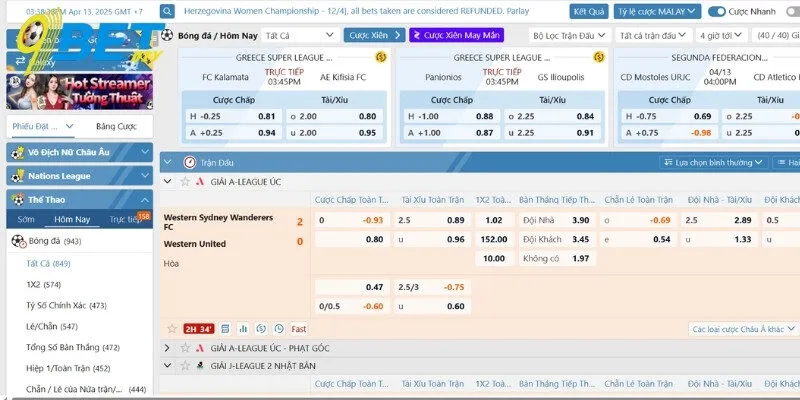Image resolution: width=800 pixels, height=400 pixels.
Task: Open the scoreboard icon next to 2H 34'
Action: pyautogui.click(x=226, y=329)
